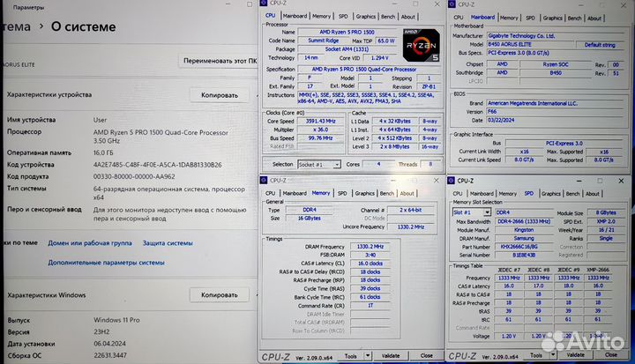Click the Module Manuf. value "Kingston"

click(x=524, y=229)
